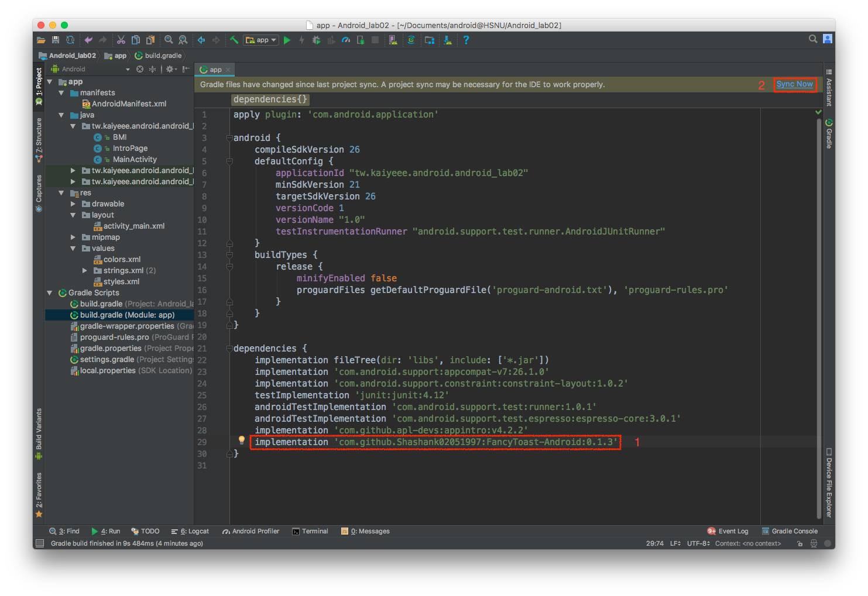
Task: Click build.gradle in the breadcrumb bar
Action: pos(158,56)
